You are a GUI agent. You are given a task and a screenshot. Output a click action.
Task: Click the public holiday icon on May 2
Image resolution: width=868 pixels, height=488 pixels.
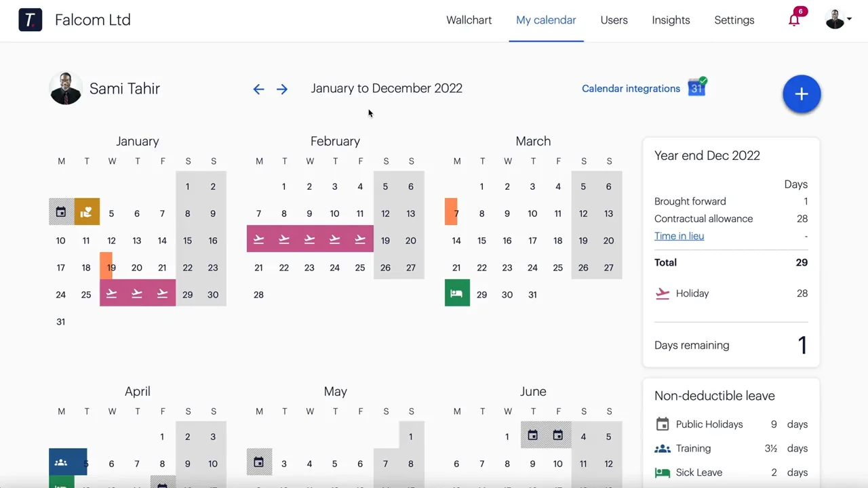coord(259,462)
